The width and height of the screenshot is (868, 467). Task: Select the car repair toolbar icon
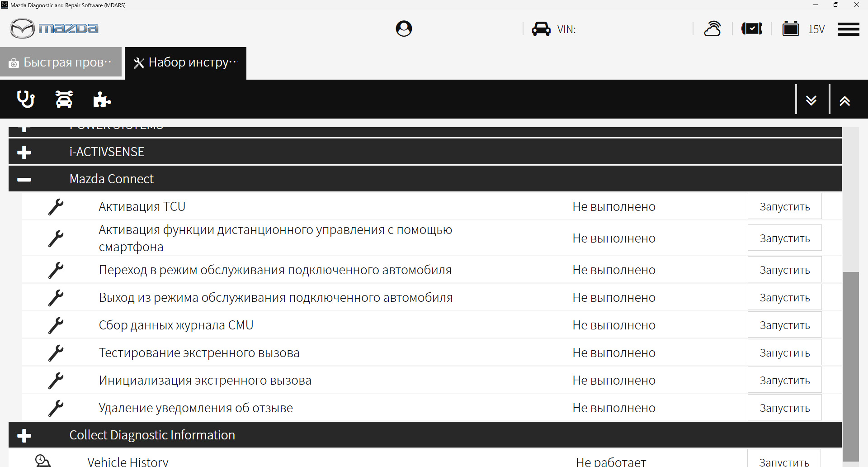(x=64, y=99)
